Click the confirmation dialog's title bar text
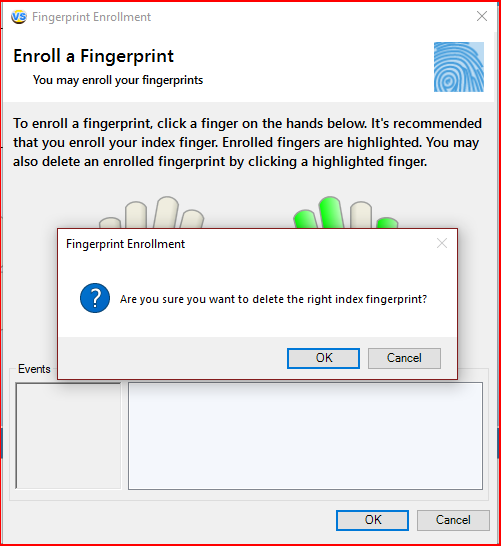 coord(125,244)
